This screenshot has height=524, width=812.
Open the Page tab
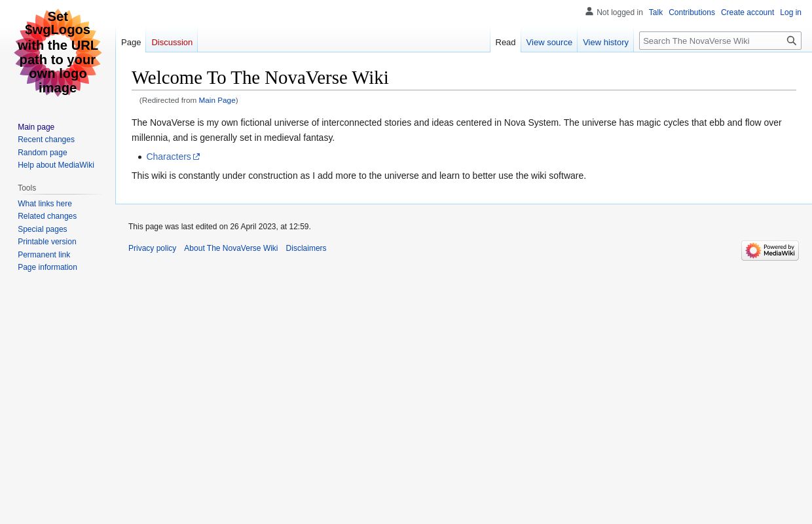coord(131,42)
